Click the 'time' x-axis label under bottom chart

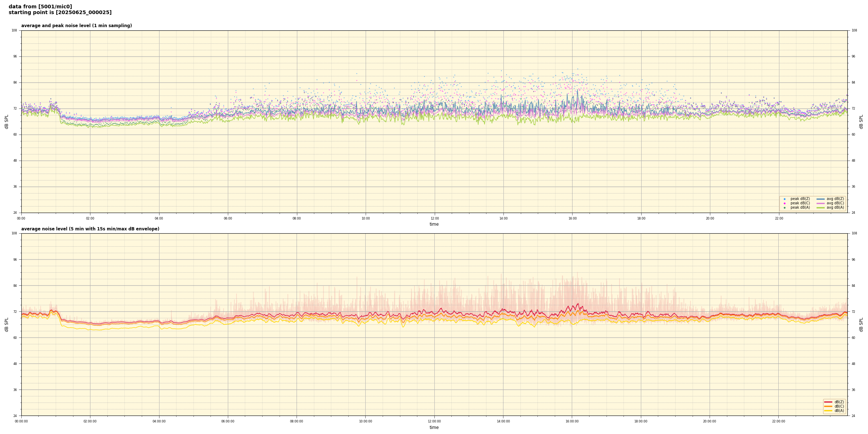[434, 427]
